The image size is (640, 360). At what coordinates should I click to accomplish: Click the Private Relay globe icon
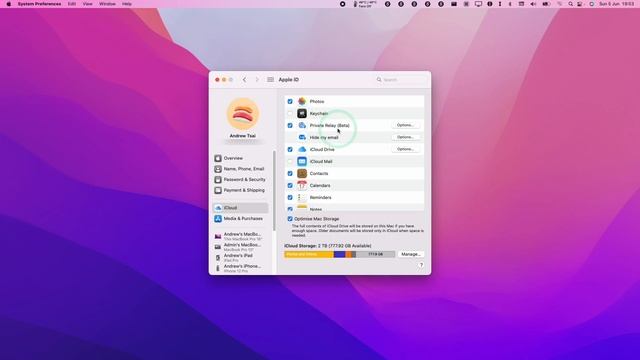[302, 125]
